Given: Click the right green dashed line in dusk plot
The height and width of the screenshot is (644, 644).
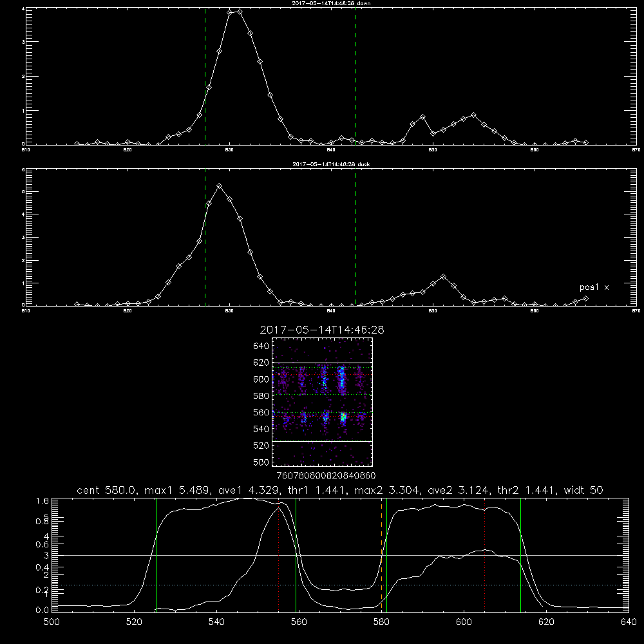Looking at the screenshot, I should (355, 237).
